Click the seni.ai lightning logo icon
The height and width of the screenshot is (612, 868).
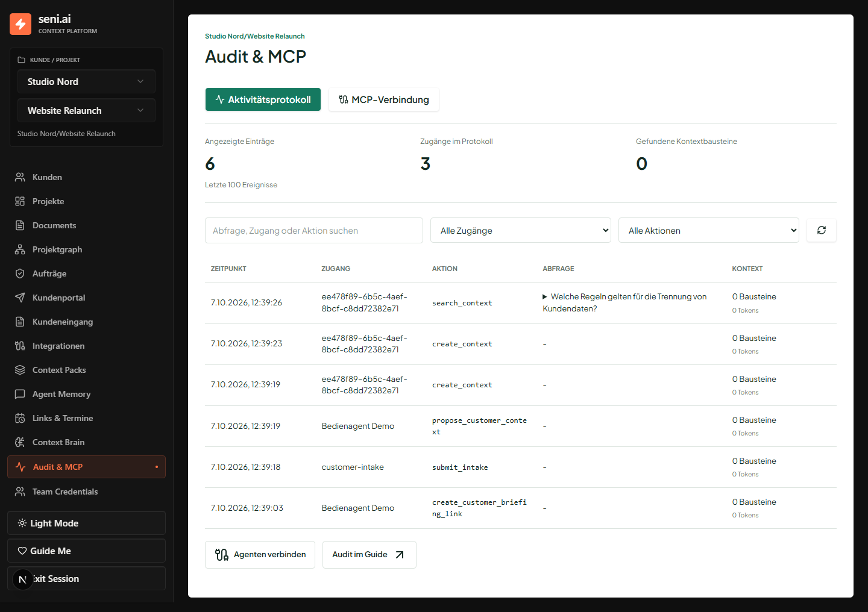coord(20,24)
